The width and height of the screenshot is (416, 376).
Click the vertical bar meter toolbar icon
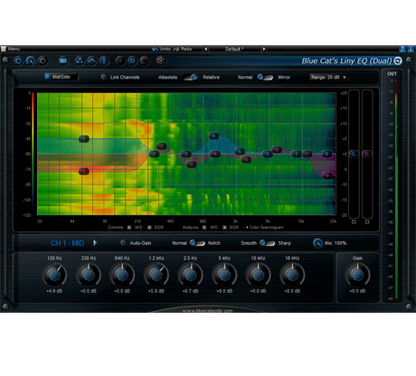pyautogui.click(x=104, y=61)
